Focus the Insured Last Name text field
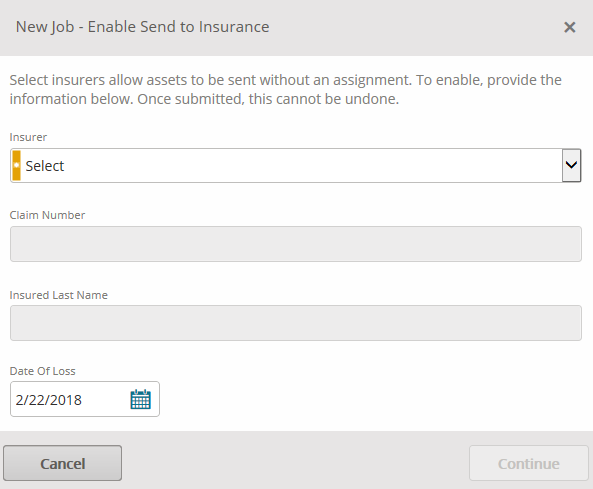This screenshot has width=593, height=489. click(296, 323)
